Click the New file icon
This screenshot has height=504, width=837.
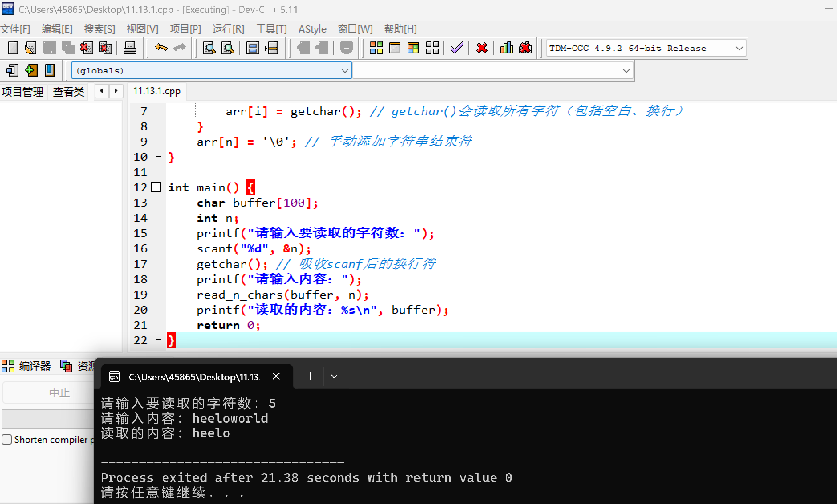13,48
